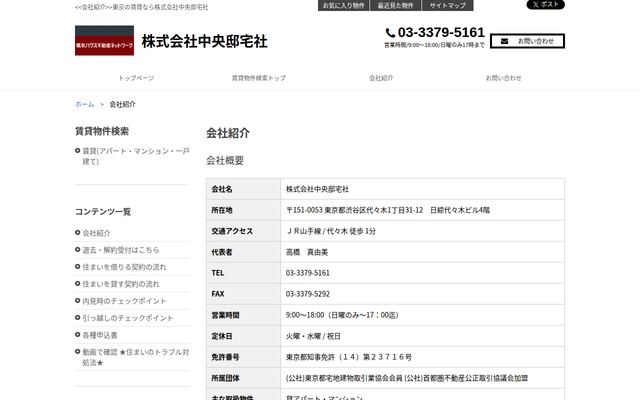Click the address cell 〒151-0053 東京都渋谷区代々木
The height and width of the screenshot is (400, 640).
click(x=423, y=210)
